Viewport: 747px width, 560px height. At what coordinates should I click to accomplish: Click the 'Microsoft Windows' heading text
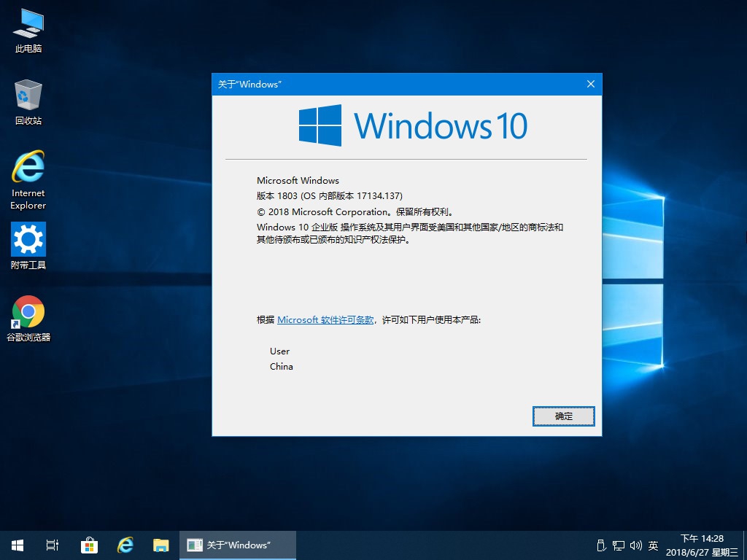pos(298,181)
